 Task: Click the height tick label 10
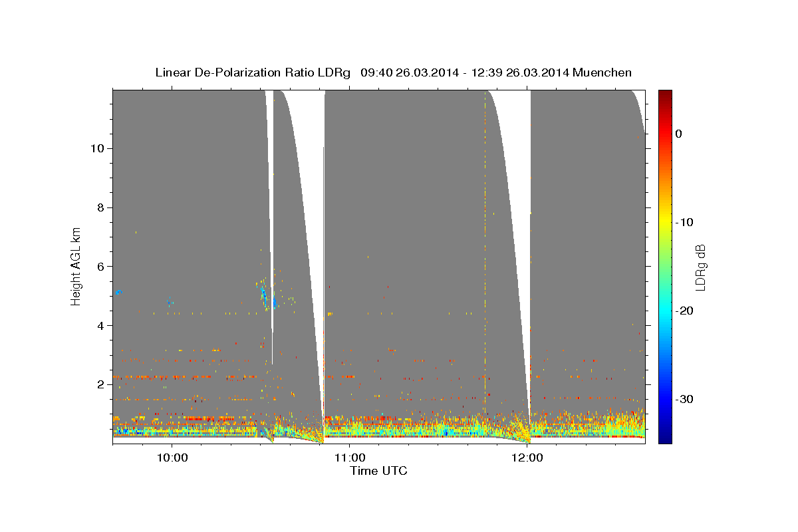point(97,148)
